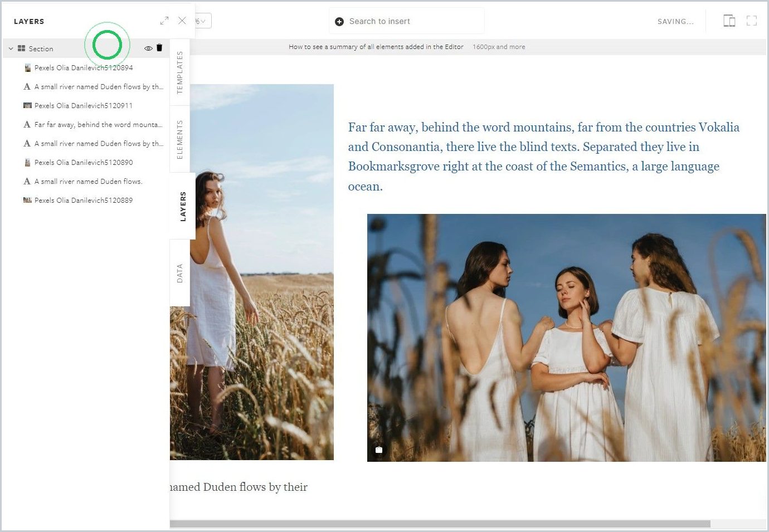
Task: Select layer Pexels Olia Danilevich5120894
Action: 84,68
